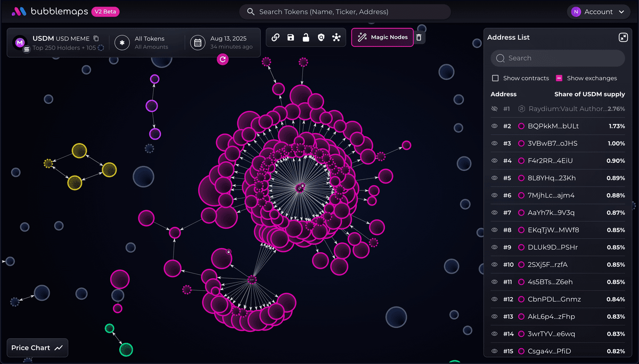Hide address #2 BQPkkM...bULt with eye icon

(x=494, y=126)
